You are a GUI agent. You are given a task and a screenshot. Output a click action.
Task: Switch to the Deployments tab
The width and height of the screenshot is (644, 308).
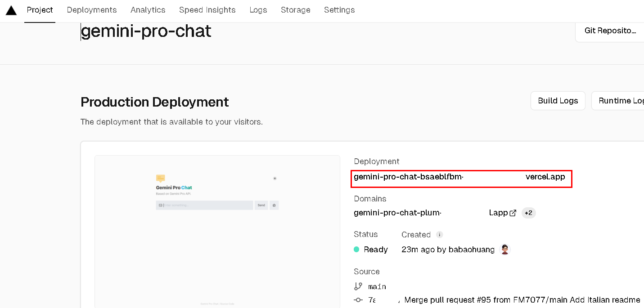pos(92,10)
